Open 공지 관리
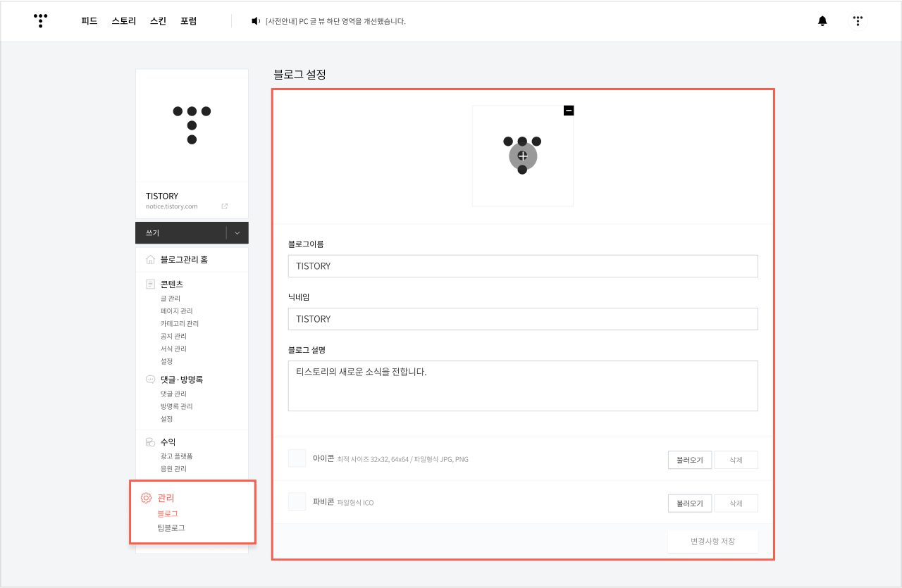902x588 pixels. pyautogui.click(x=173, y=337)
